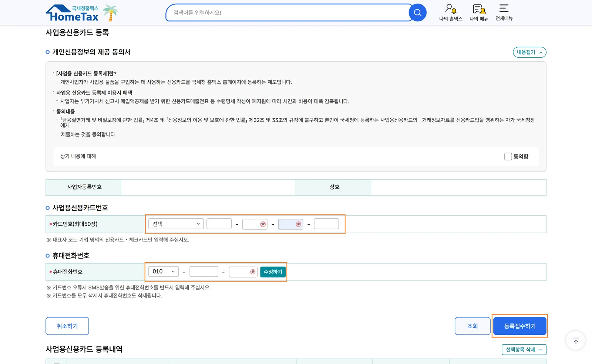Click the 사업용신용카드번호 section heading

(x=80, y=208)
